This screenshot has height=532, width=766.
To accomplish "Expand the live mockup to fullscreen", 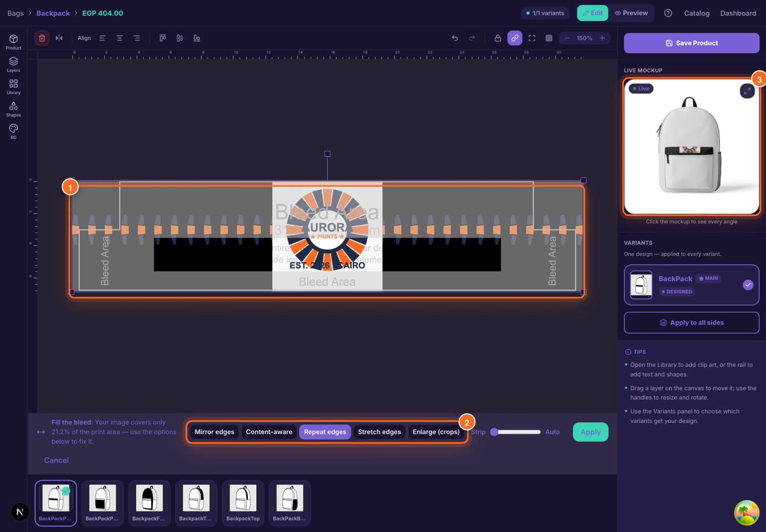I will [x=747, y=91].
